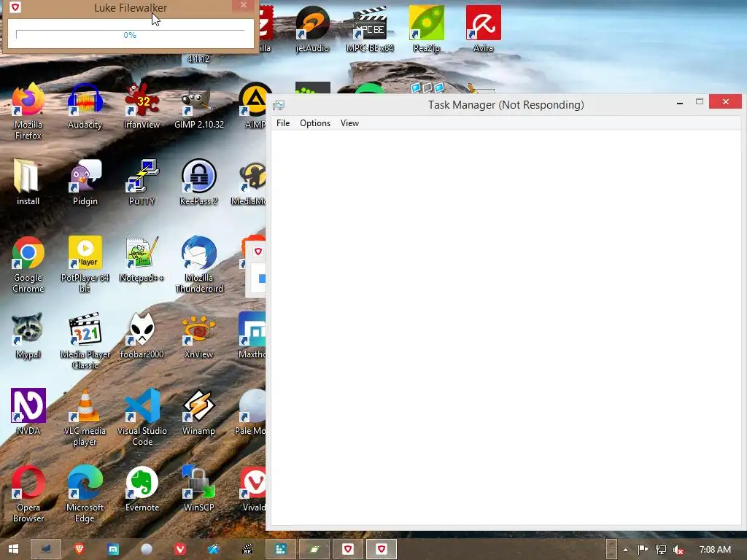
Task: Launch Pidgin messenger shortcut
Action: [x=85, y=182]
